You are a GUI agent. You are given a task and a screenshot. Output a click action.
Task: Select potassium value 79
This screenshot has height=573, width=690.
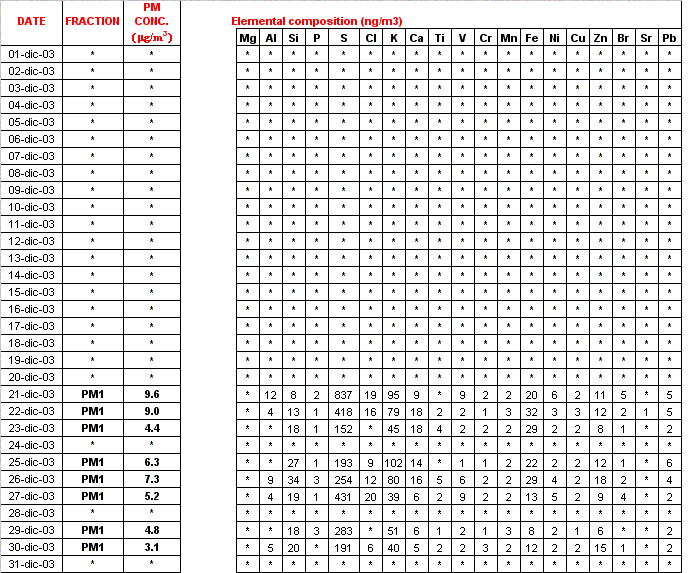tap(393, 412)
